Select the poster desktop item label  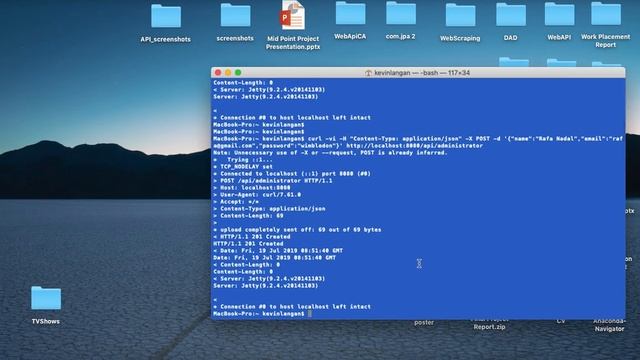(x=424, y=322)
